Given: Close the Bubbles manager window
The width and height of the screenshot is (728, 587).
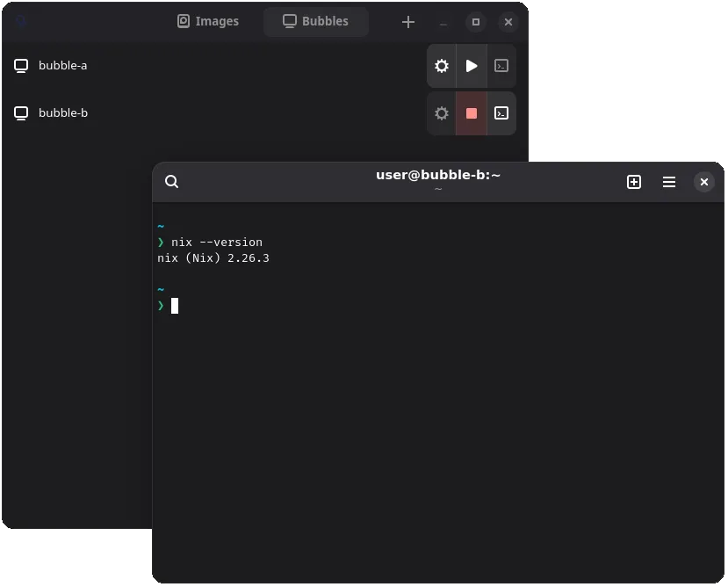Looking at the screenshot, I should click(508, 22).
